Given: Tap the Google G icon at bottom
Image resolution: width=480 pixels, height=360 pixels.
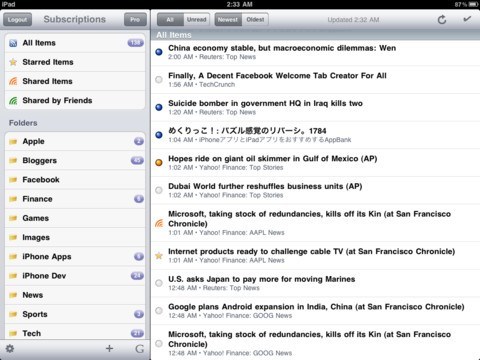Looking at the screenshot, I should (x=139, y=349).
